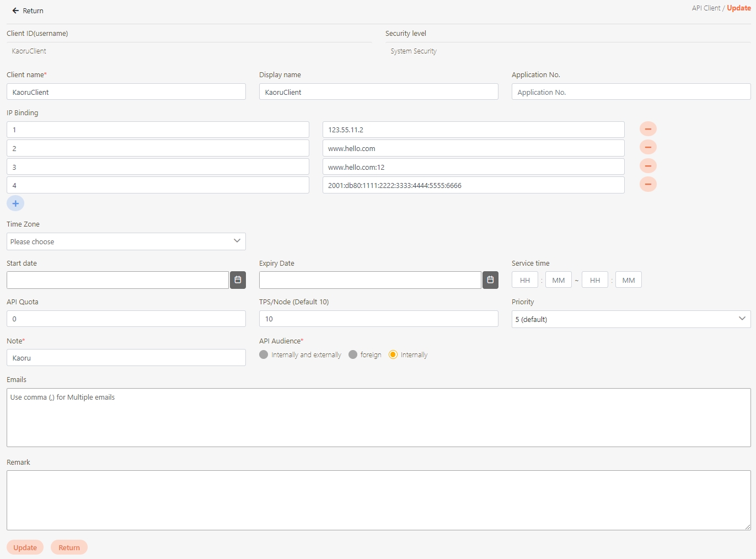Select the Internally and externally audience option
Image resolution: width=756 pixels, height=559 pixels.
[x=264, y=354]
